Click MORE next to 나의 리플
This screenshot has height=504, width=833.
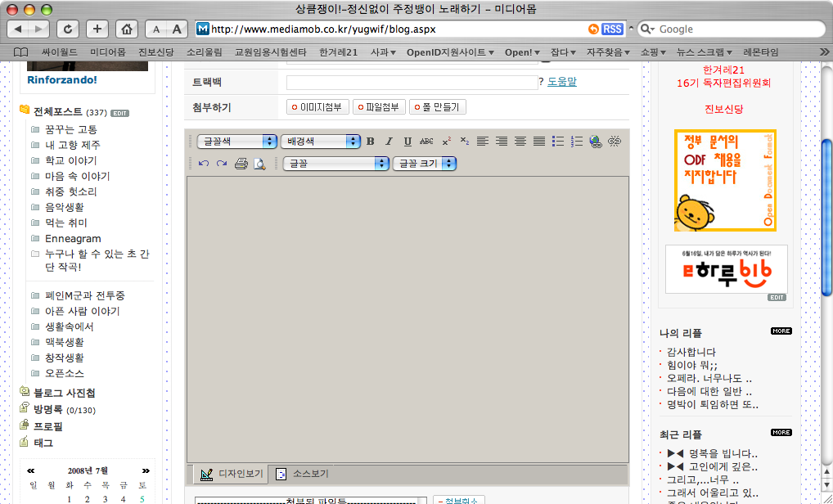click(x=781, y=331)
